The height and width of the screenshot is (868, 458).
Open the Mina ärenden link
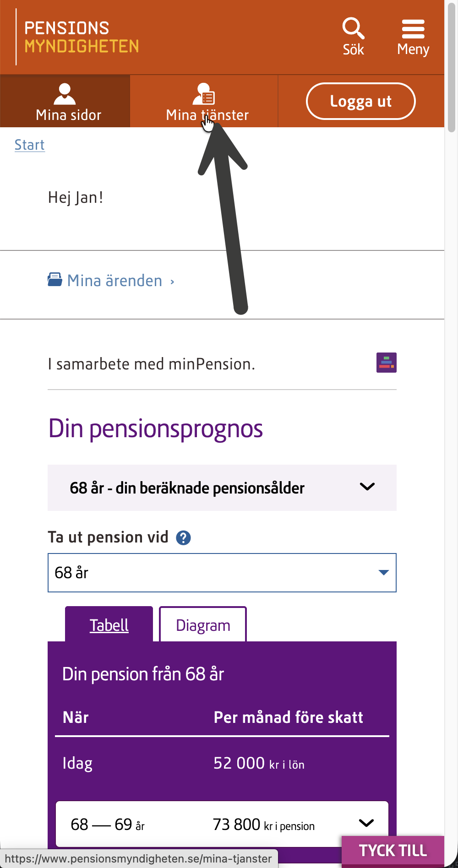[x=115, y=281]
